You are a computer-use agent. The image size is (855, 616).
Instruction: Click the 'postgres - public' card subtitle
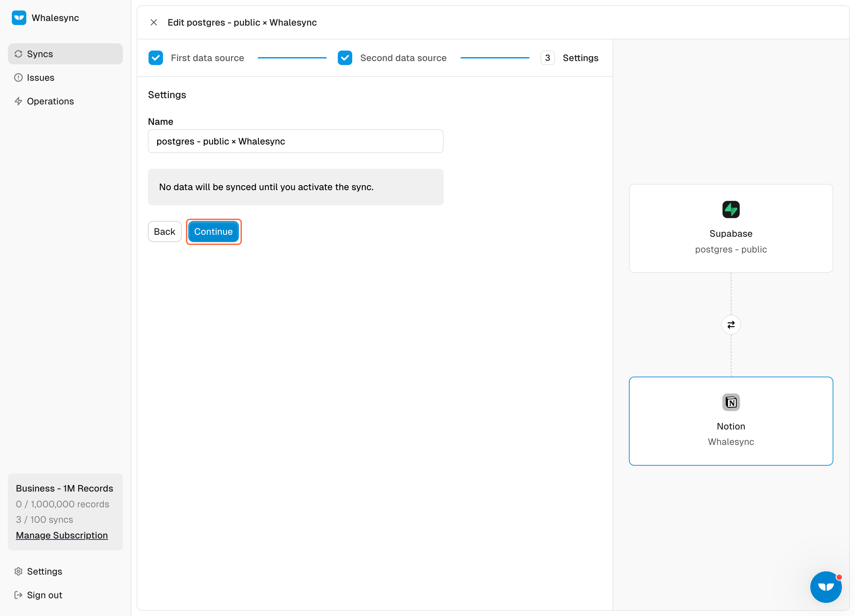coord(730,250)
